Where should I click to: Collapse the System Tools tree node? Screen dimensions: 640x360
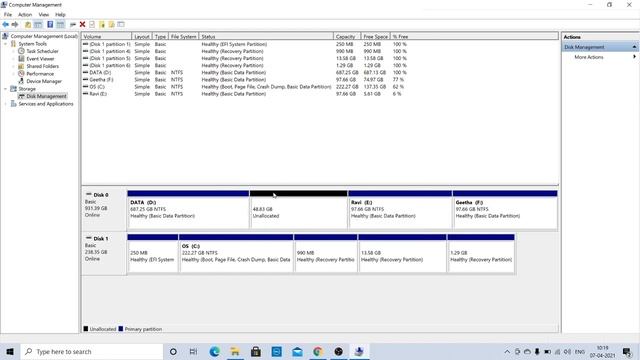coord(6,44)
